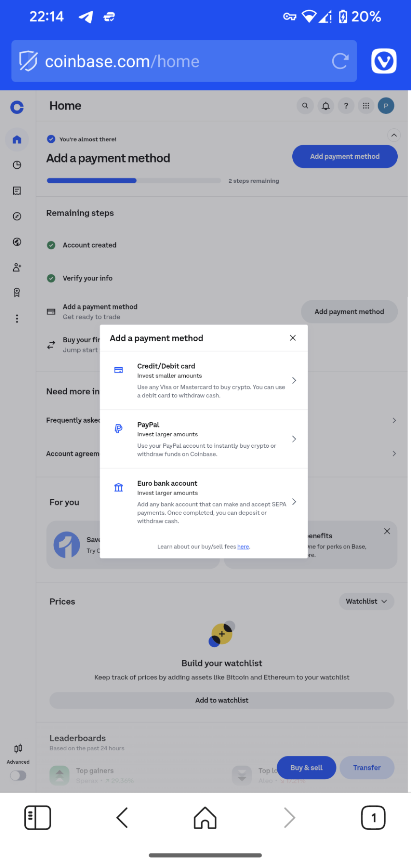411x868 pixels.
Task: Expand the Watchlist dropdown
Action: pos(366,602)
